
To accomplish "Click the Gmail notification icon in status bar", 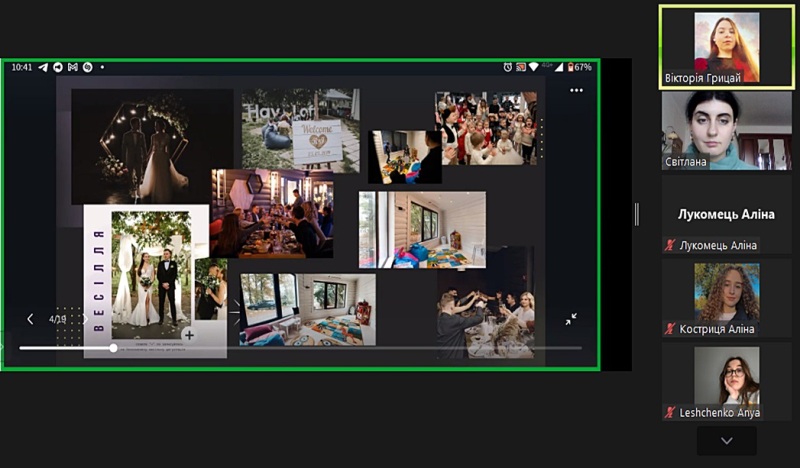I will pos(72,67).
